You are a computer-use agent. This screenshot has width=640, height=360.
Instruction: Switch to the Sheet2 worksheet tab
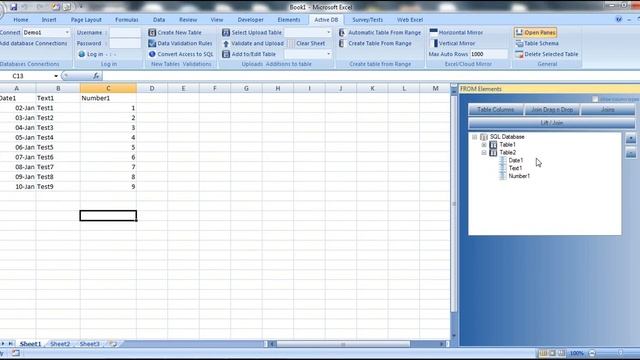tap(60, 344)
